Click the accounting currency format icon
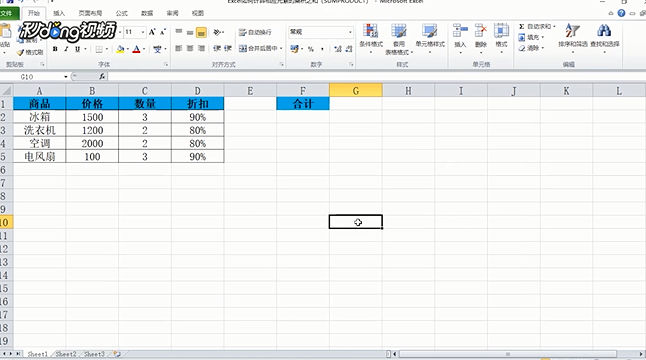Screen dimensions: 646x360 pos(294,49)
